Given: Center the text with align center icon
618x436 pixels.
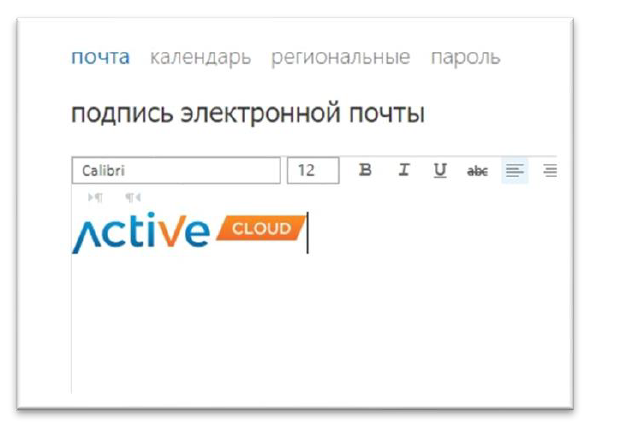Looking at the screenshot, I should coord(549,171).
